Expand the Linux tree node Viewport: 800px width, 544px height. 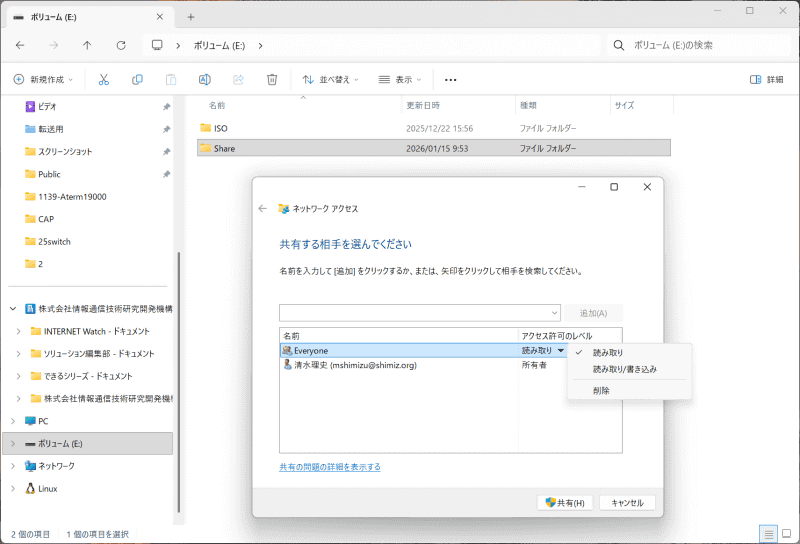pyautogui.click(x=13, y=488)
